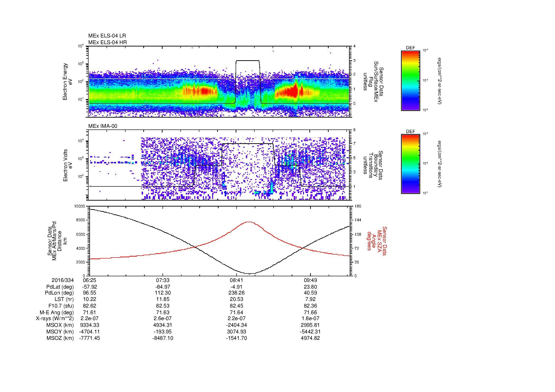Click the 'MEx IMA-00' panel title

click(103, 126)
